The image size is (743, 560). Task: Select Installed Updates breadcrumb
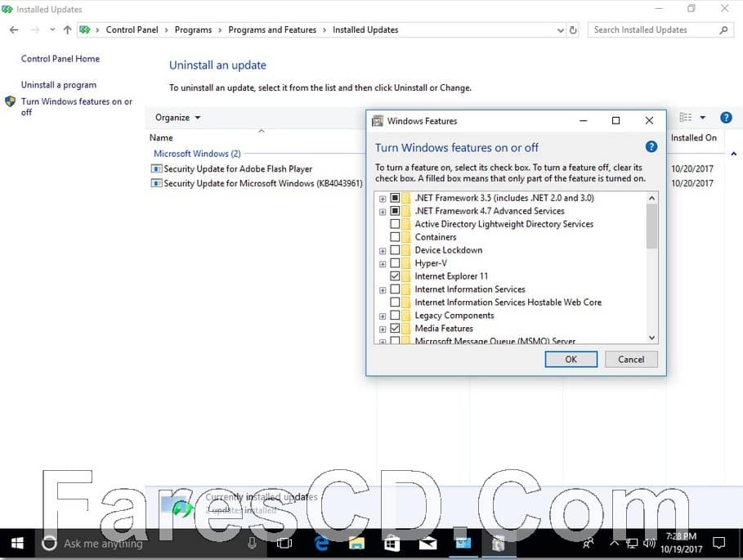click(x=365, y=30)
